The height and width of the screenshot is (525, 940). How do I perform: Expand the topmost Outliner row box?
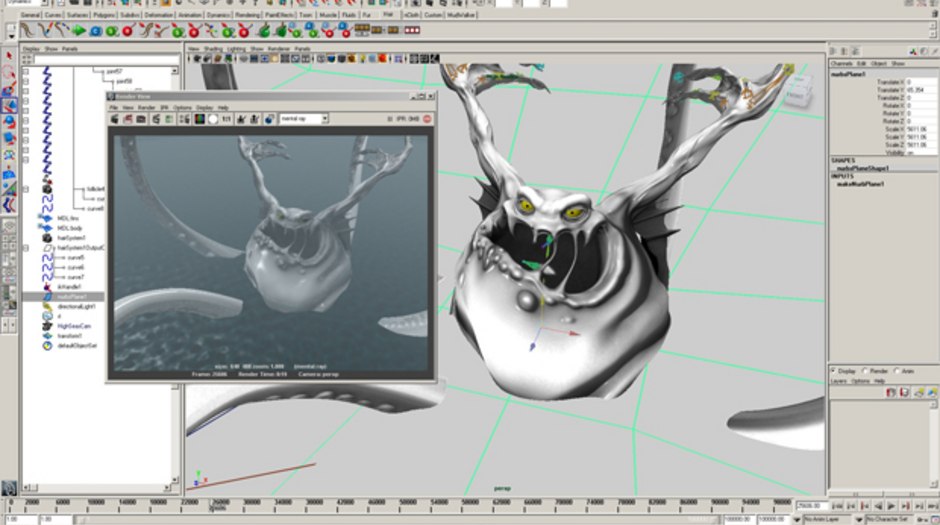[26, 71]
